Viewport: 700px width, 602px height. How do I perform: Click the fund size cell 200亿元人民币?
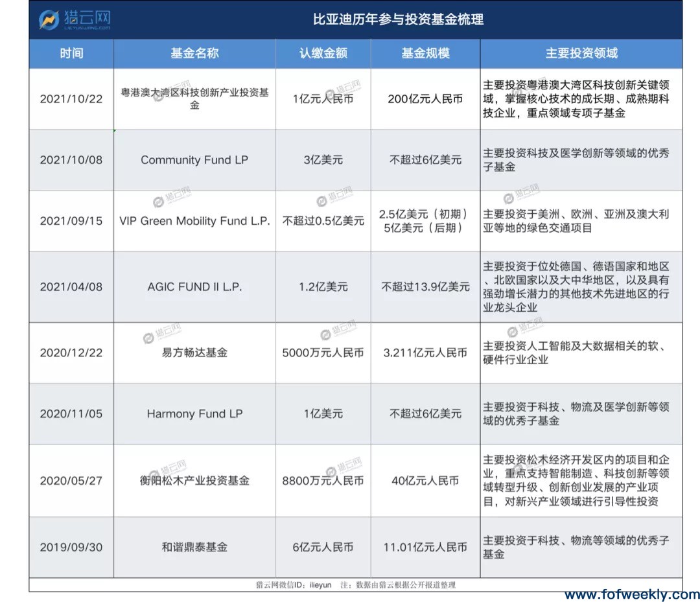(x=425, y=99)
